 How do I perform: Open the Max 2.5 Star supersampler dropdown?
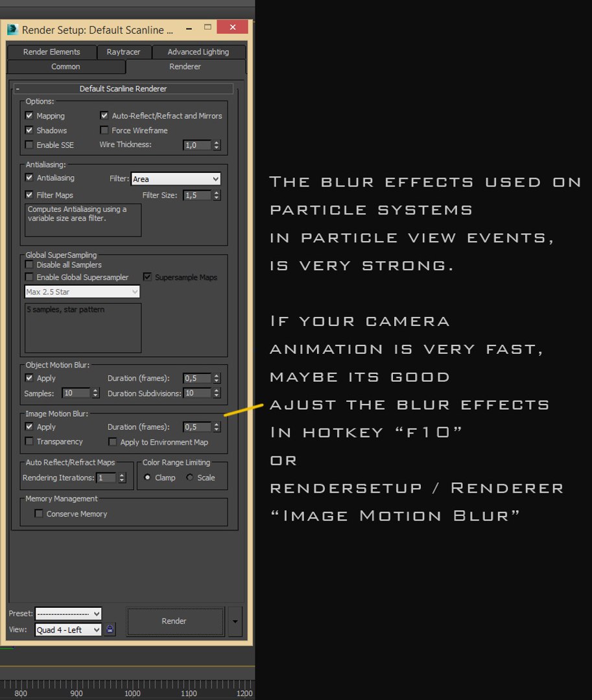[82, 292]
